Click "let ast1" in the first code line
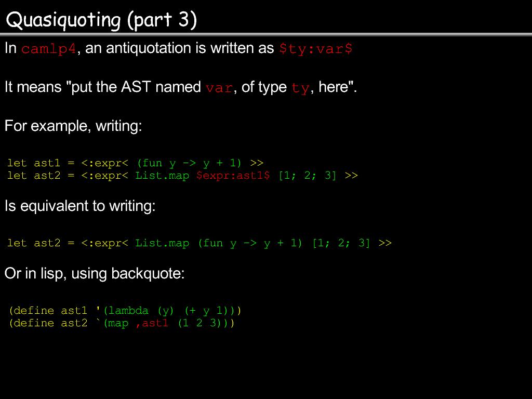 pos(34,163)
